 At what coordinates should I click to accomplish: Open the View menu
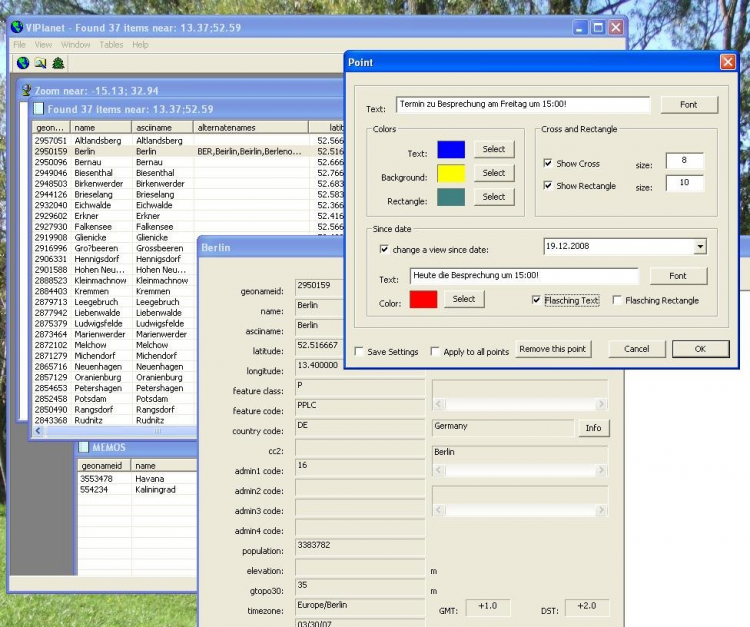tap(43, 45)
